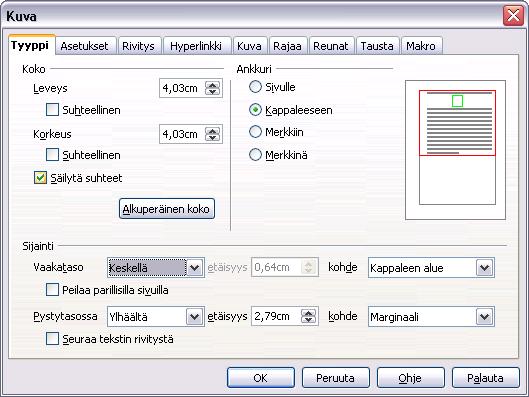Click the Peruuta button
This screenshot has width=529, height=397.
click(x=335, y=378)
